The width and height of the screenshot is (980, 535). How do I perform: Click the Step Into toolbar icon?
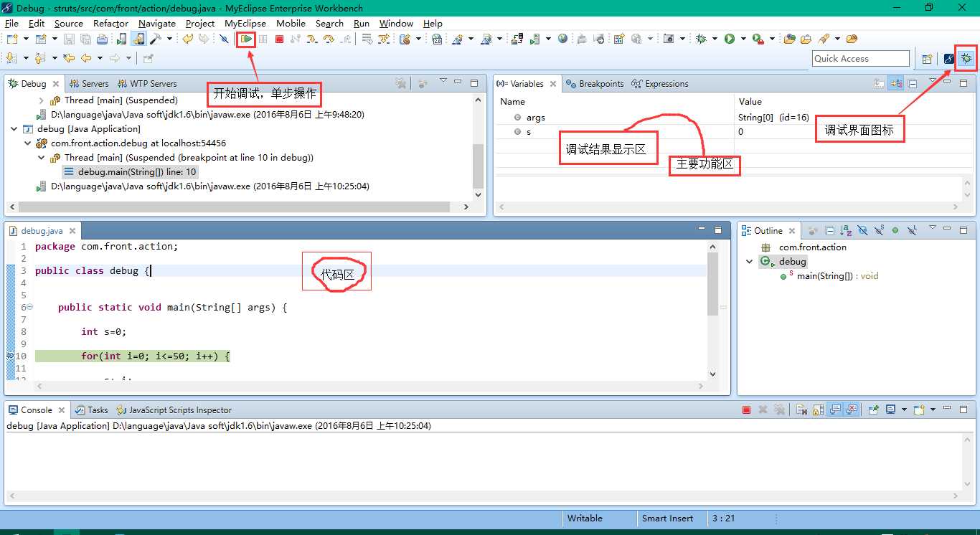(311, 39)
